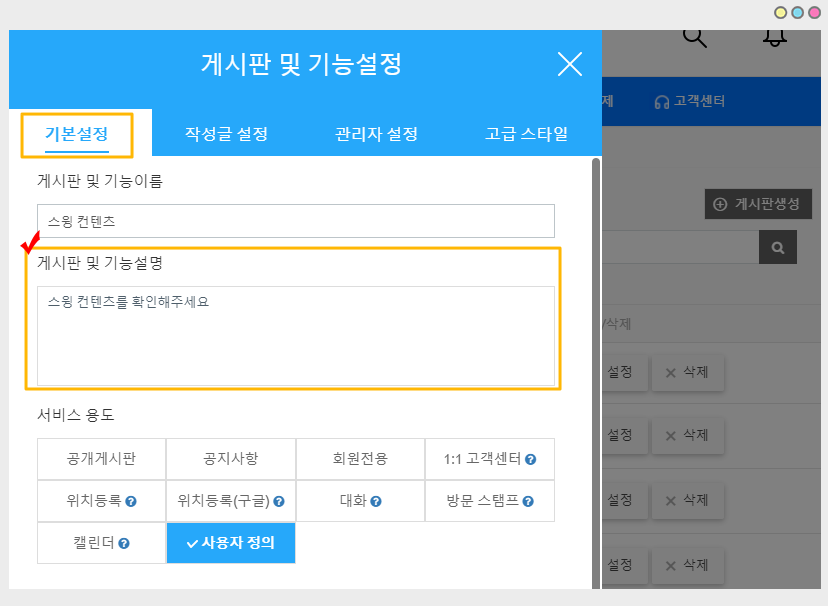Image resolution: width=828 pixels, height=606 pixels.
Task: Click the 게시판생성 button
Action: coord(757,204)
